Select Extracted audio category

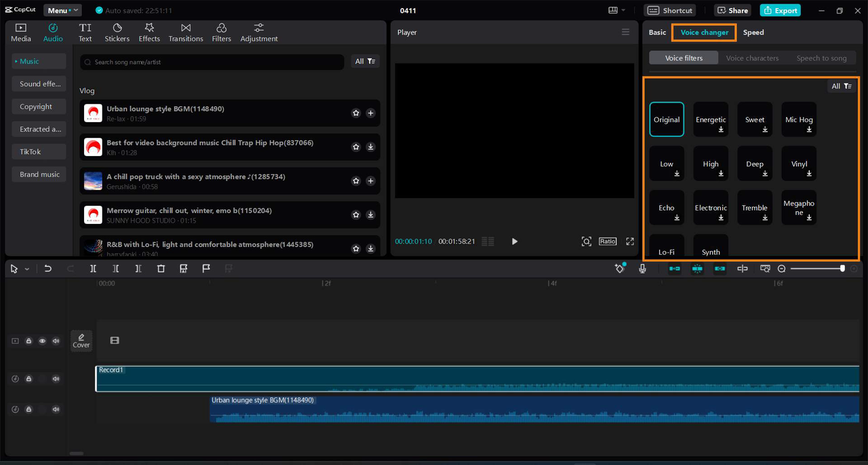(x=39, y=129)
